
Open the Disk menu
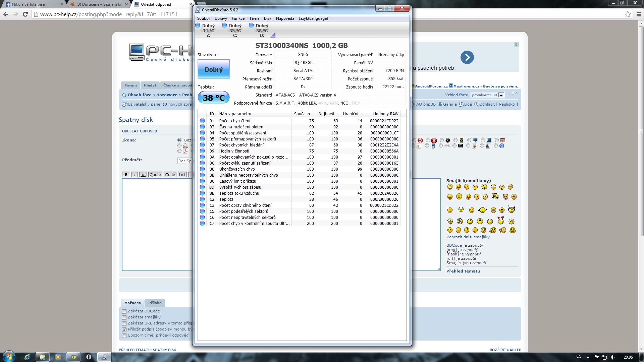coord(268,18)
